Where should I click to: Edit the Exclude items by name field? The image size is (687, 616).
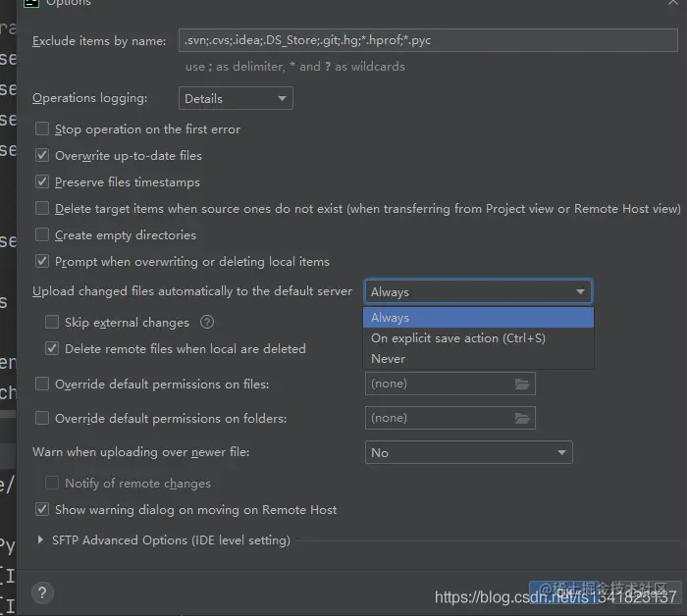click(x=428, y=40)
